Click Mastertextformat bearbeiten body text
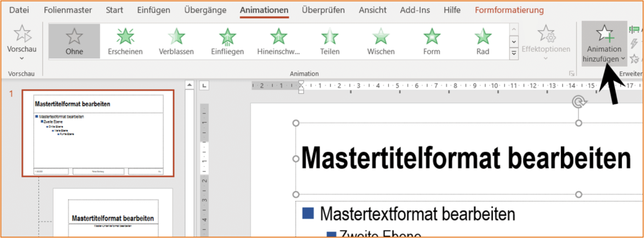644x238 pixels. [x=418, y=213]
